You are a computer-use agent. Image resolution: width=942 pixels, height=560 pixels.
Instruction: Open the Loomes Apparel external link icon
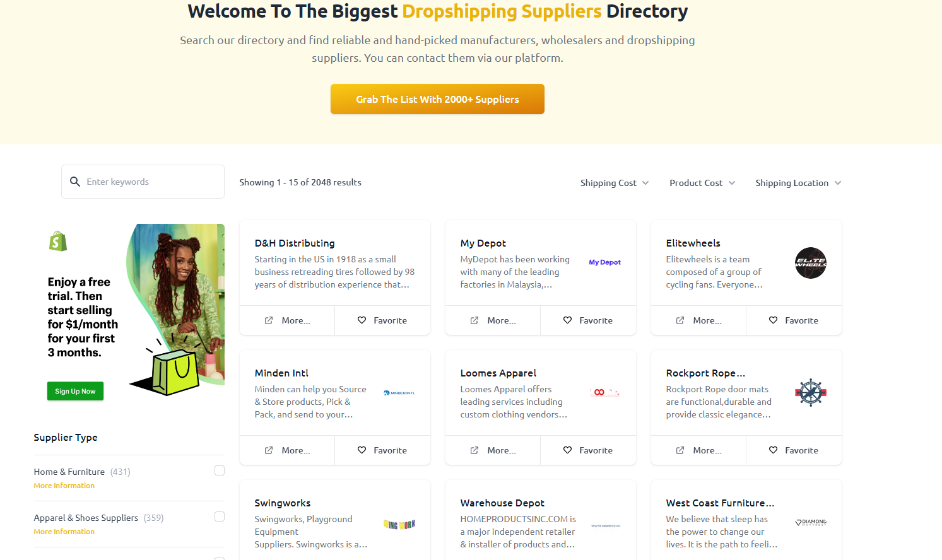[474, 450]
